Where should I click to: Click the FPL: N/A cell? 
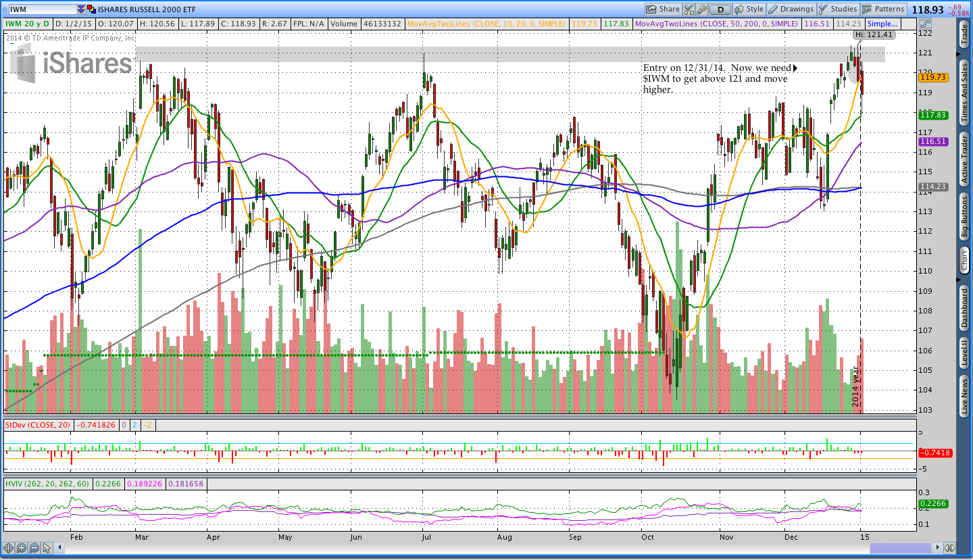tap(311, 24)
